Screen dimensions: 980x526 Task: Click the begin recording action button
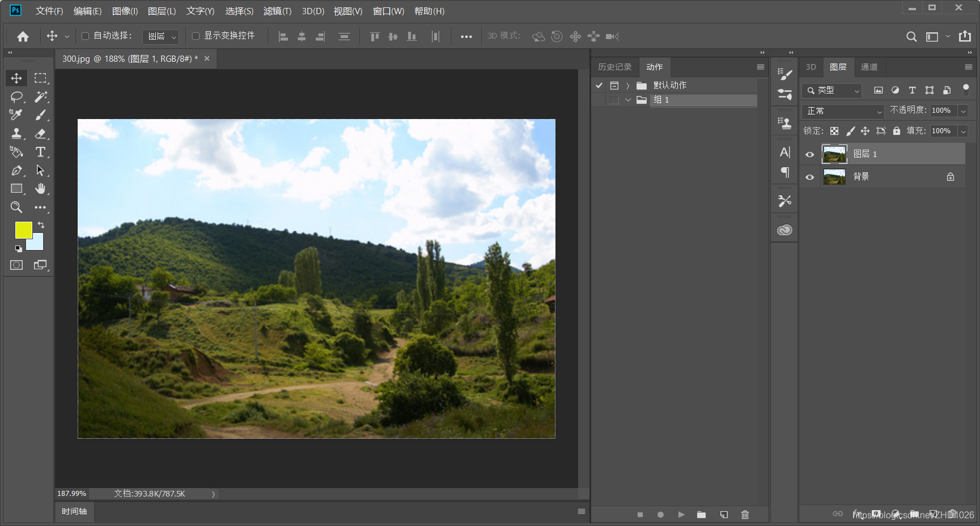click(660, 515)
